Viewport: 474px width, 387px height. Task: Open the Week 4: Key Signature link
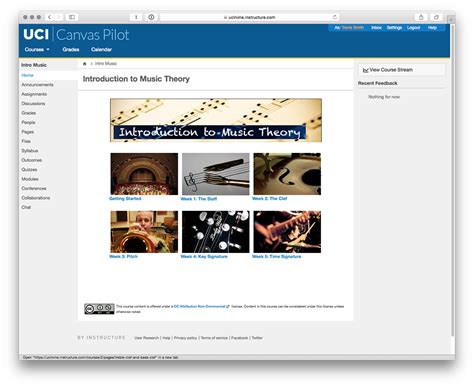pos(204,256)
